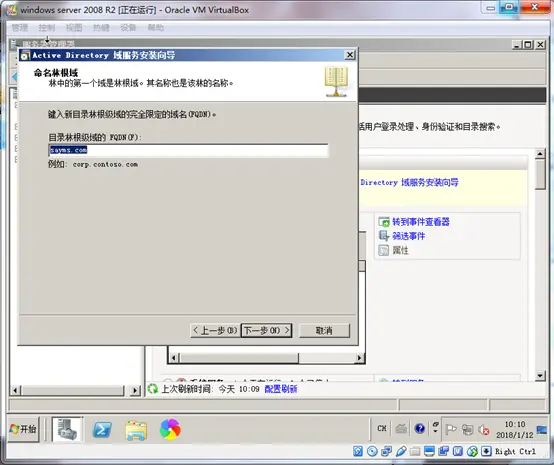Maximize the Server Manager window
The width and height of the screenshot is (554, 465).
[x=528, y=45]
